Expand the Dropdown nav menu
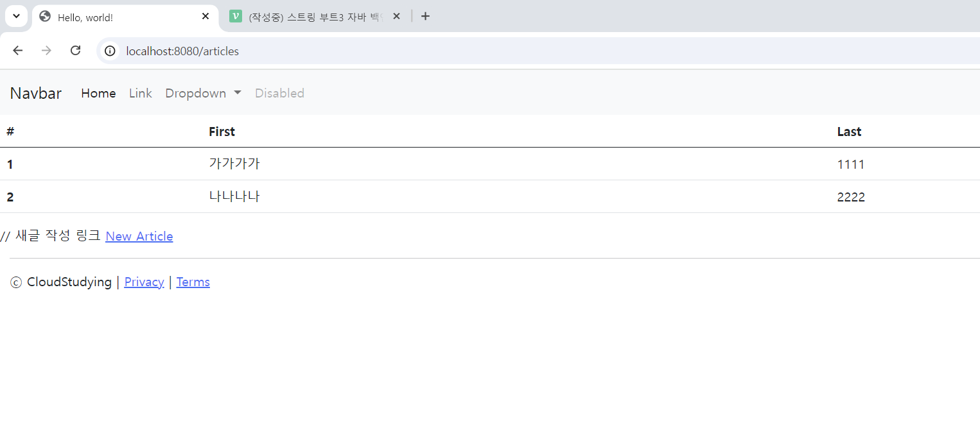 (203, 93)
